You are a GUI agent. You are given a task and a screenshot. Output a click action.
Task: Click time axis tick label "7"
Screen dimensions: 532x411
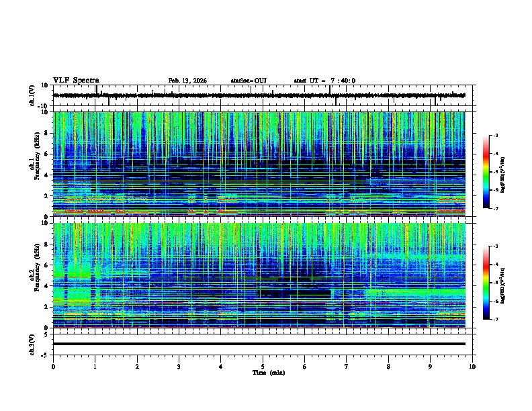tap(347, 367)
